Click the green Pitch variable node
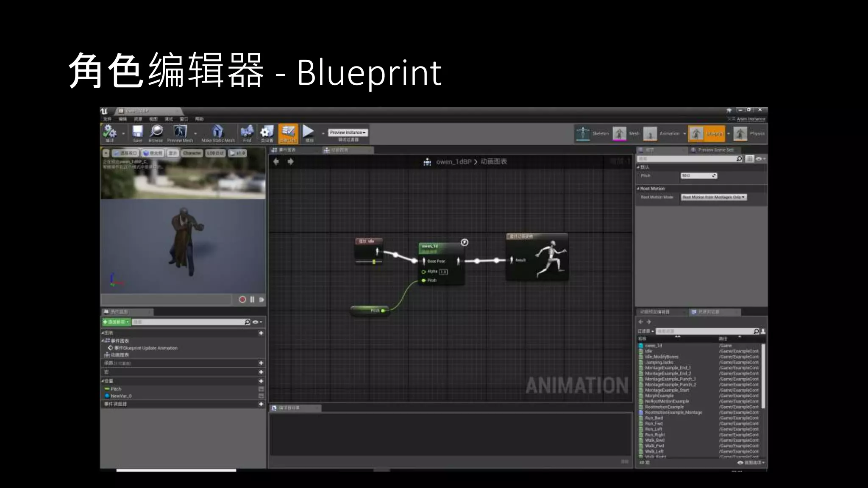Image resolution: width=868 pixels, height=488 pixels. 369,311
